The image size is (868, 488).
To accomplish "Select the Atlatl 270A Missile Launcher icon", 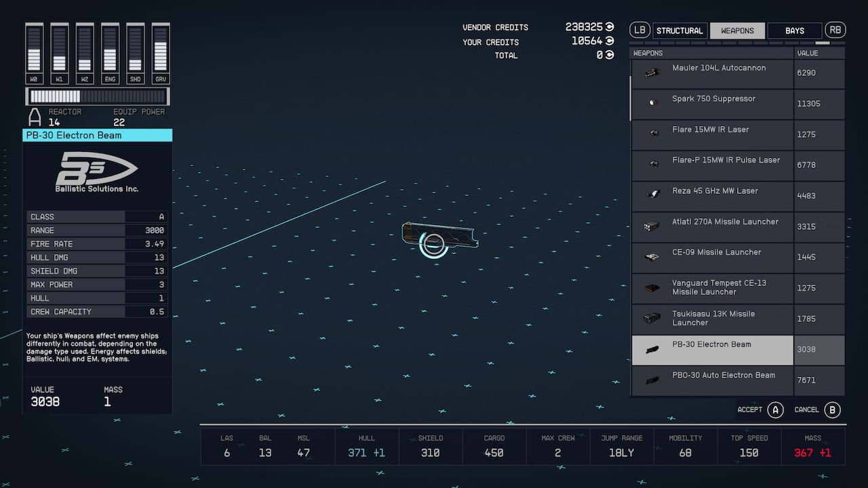I will [x=652, y=226].
